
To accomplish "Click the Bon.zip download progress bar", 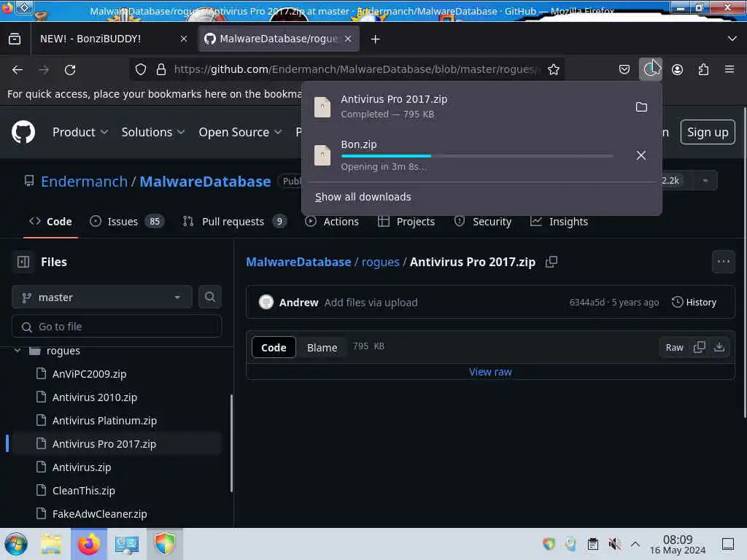I will (477, 156).
